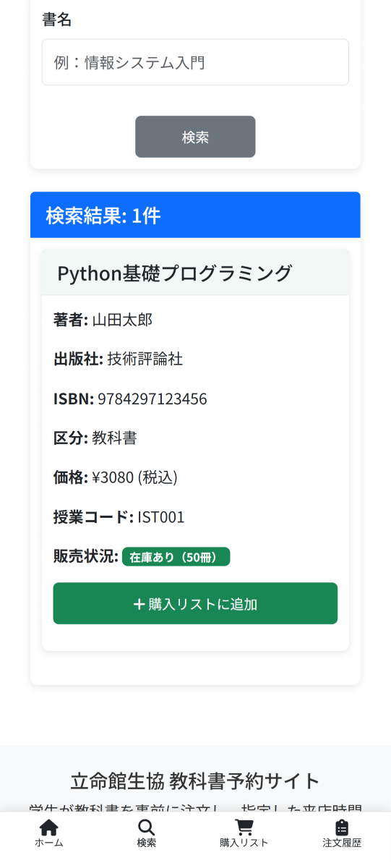Tap the order history clipboard icon
This screenshot has width=391, height=868.
(x=342, y=827)
